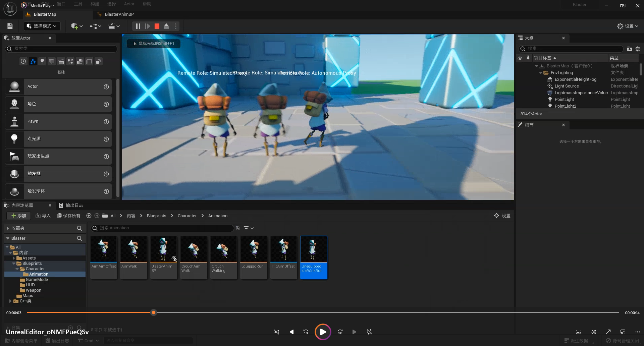Open content browser 设置 settings
644x346 pixels.
click(x=502, y=216)
